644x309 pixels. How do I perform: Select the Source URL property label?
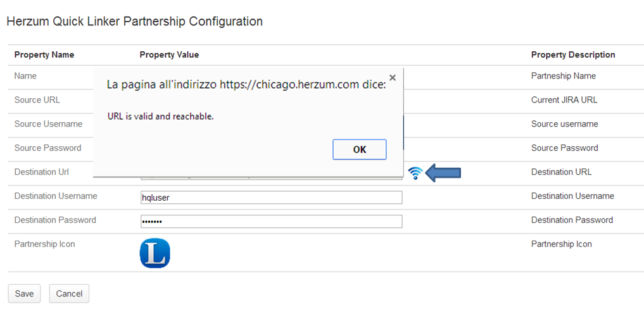[37, 100]
